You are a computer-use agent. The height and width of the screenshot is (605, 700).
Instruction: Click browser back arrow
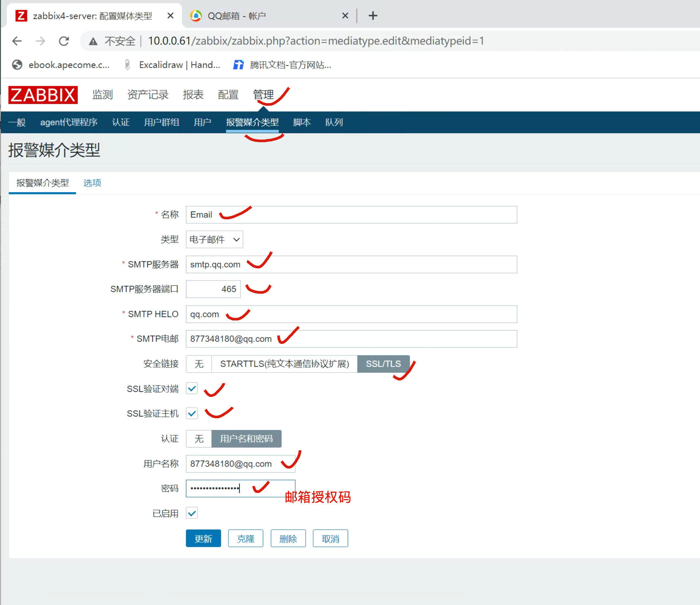click(x=17, y=41)
